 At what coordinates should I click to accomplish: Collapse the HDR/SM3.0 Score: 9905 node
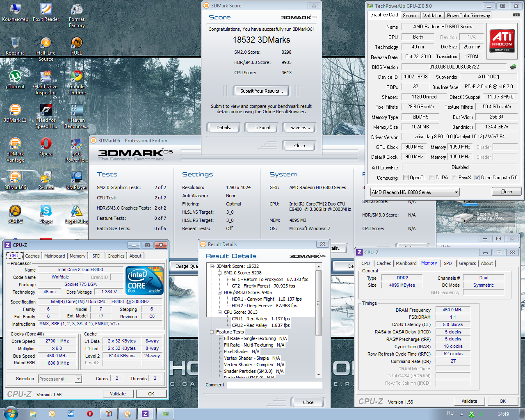[220, 292]
